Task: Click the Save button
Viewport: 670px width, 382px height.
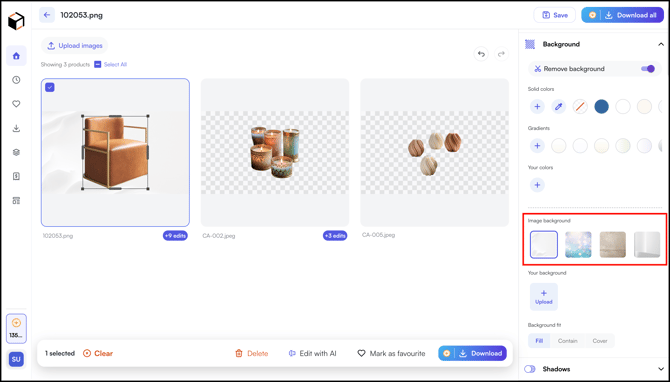Action: 555,15
